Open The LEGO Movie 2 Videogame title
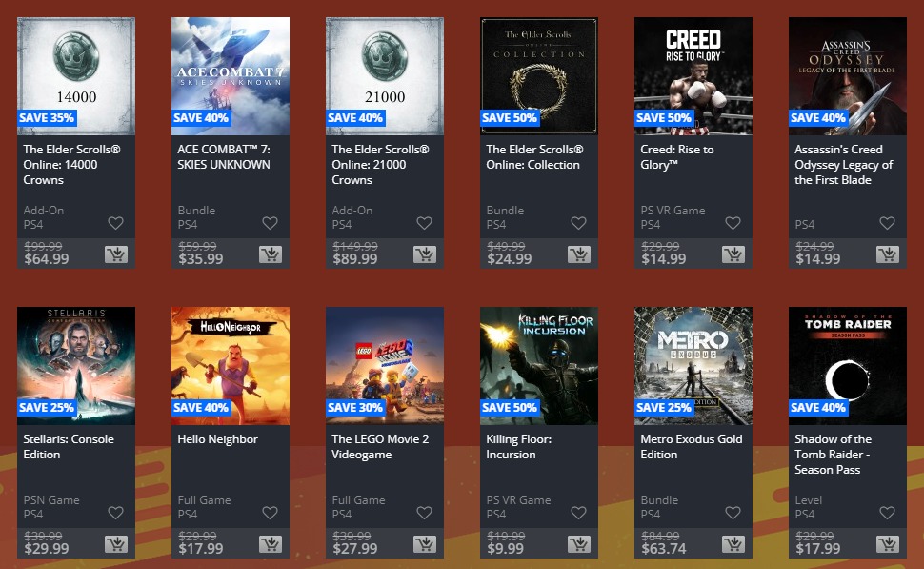 pyautogui.click(x=380, y=446)
